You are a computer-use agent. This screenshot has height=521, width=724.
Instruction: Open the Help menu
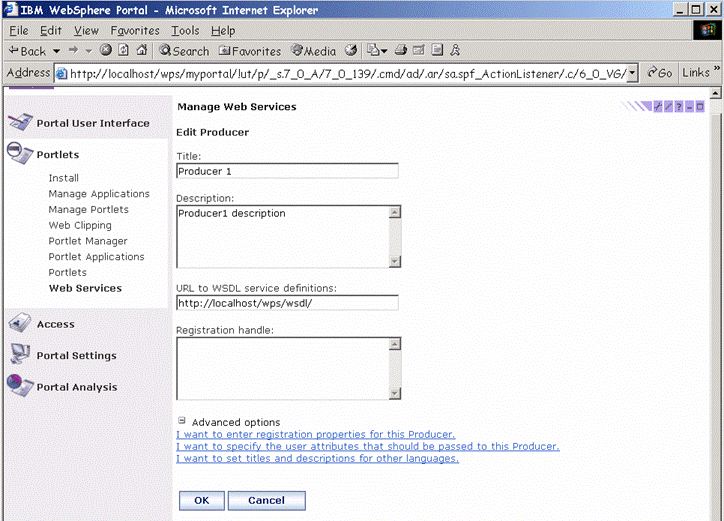(x=223, y=30)
